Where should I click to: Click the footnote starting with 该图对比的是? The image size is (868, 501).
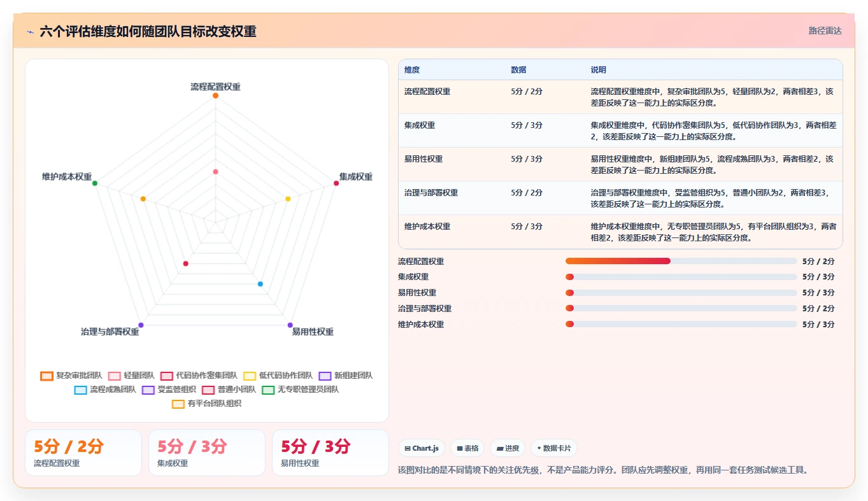pos(603,470)
